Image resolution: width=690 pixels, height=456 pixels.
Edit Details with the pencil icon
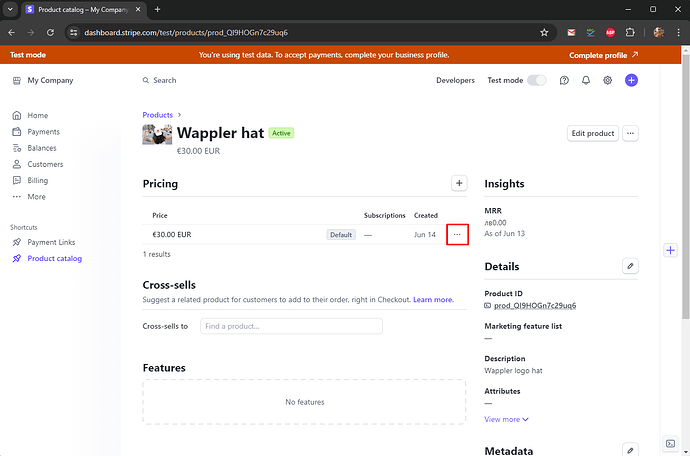630,266
